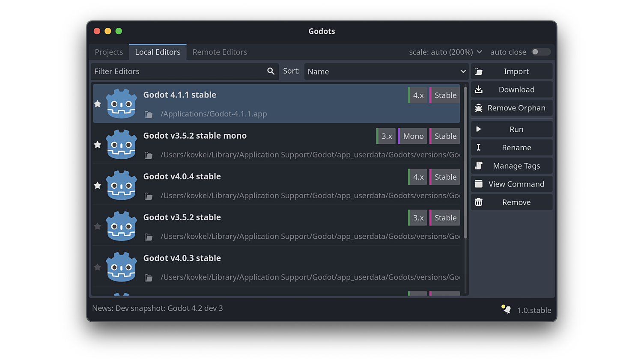Select the Local Editors tab
The image size is (644, 362).
point(158,52)
